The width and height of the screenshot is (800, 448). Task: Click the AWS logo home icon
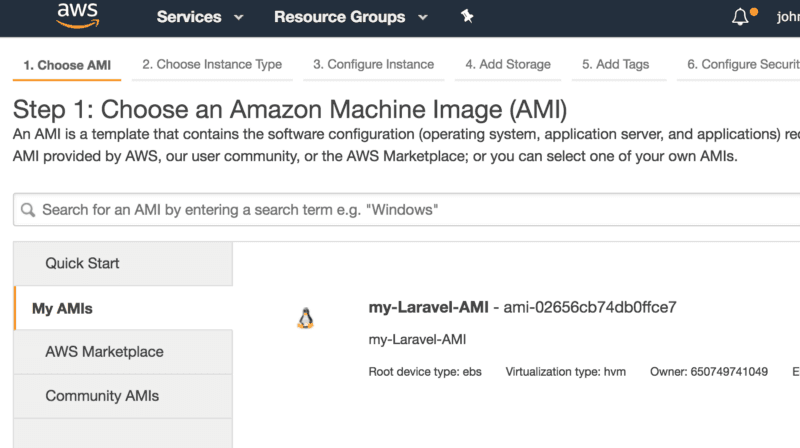78,16
